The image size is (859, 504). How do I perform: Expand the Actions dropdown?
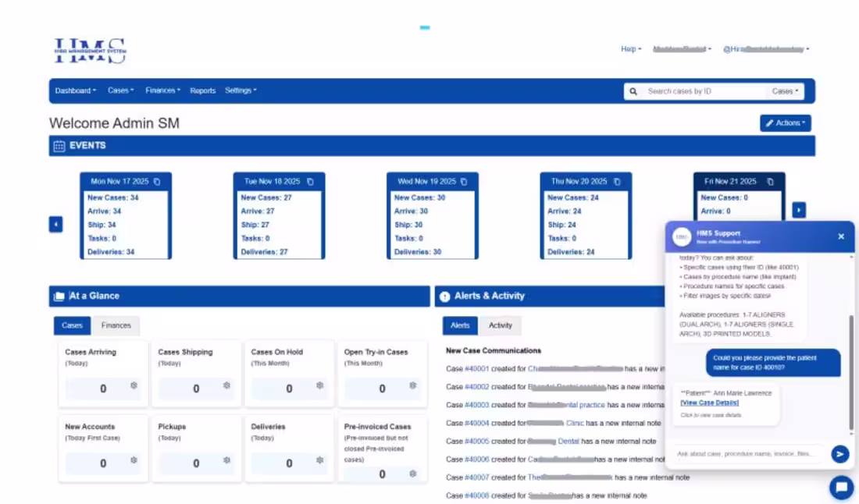pyautogui.click(x=786, y=123)
